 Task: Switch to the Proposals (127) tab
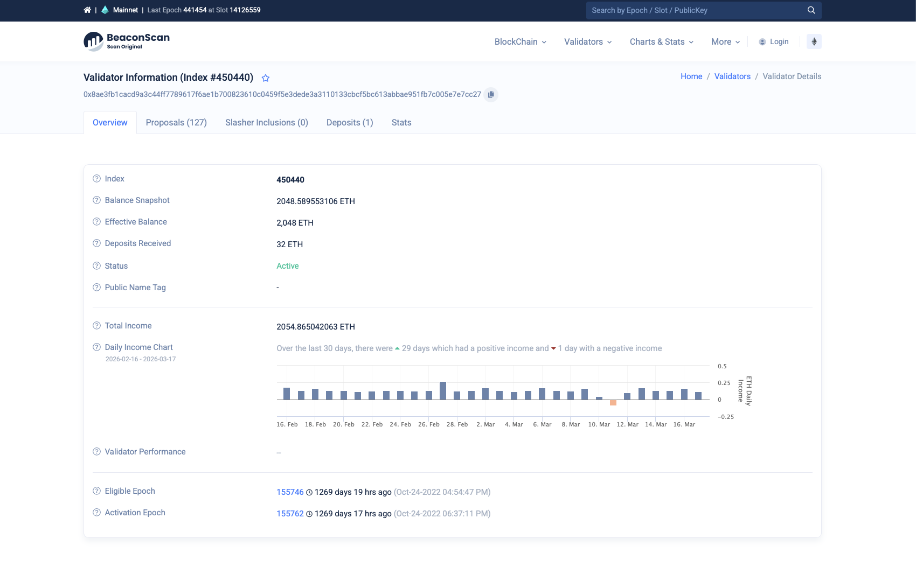pos(176,123)
